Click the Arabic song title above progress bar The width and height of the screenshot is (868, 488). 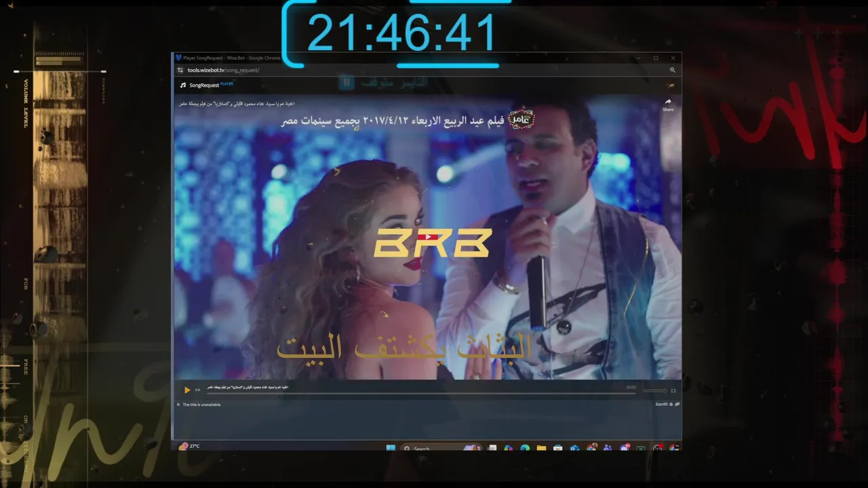tap(248, 387)
